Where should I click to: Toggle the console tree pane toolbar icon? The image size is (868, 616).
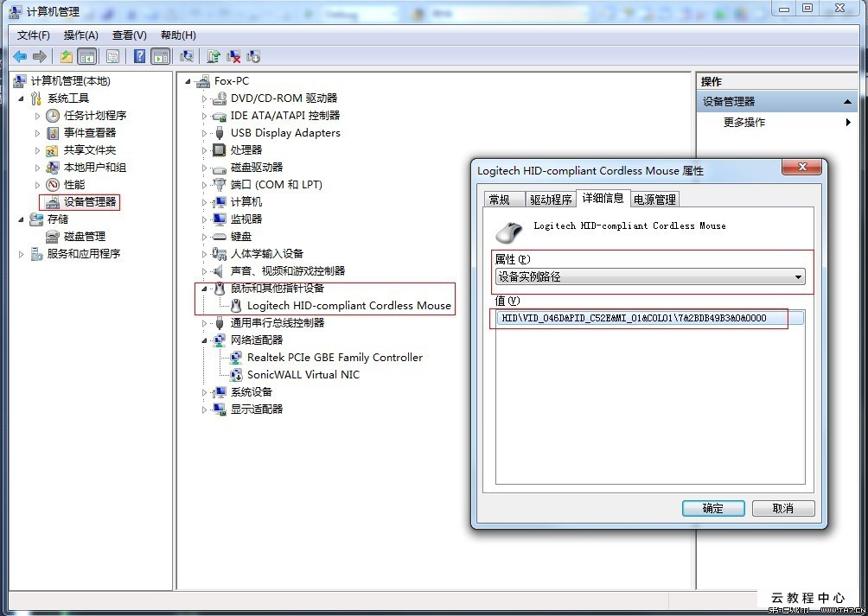(x=86, y=56)
